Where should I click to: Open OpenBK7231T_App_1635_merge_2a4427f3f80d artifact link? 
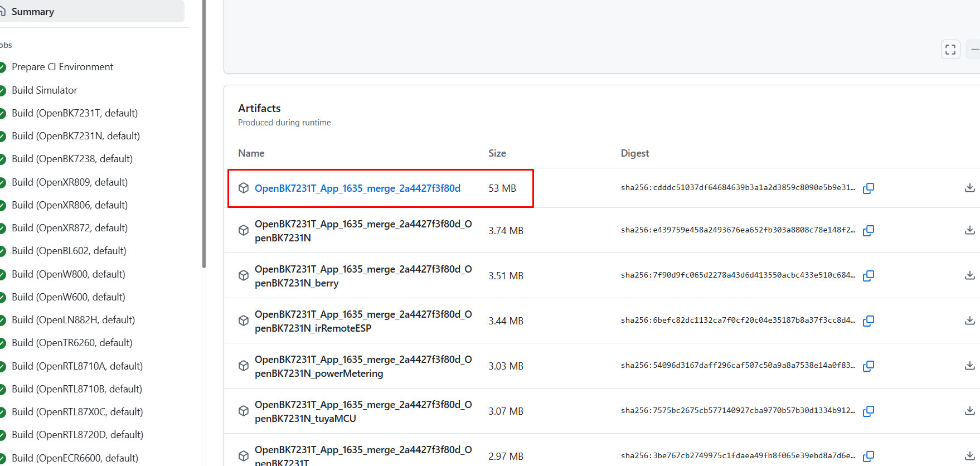point(357,188)
